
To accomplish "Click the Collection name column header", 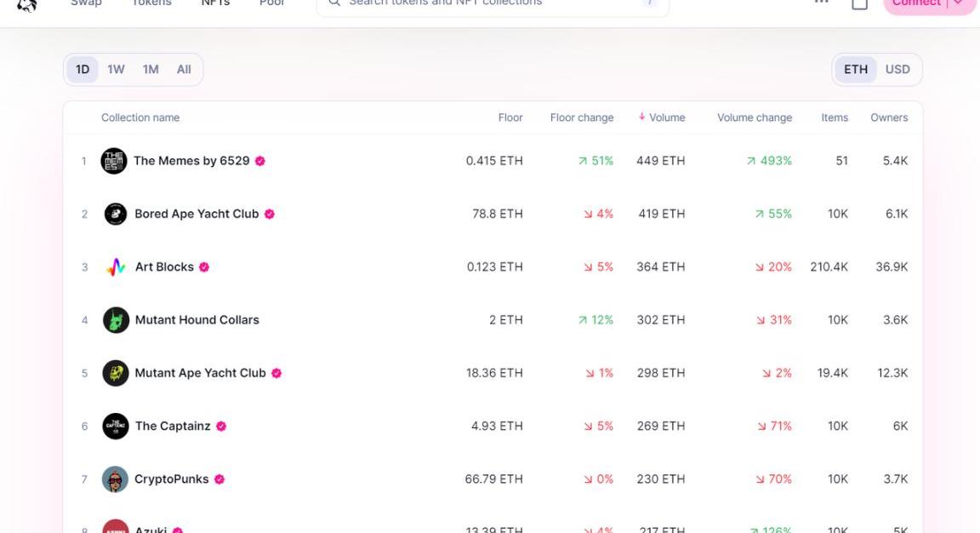I will tap(140, 117).
